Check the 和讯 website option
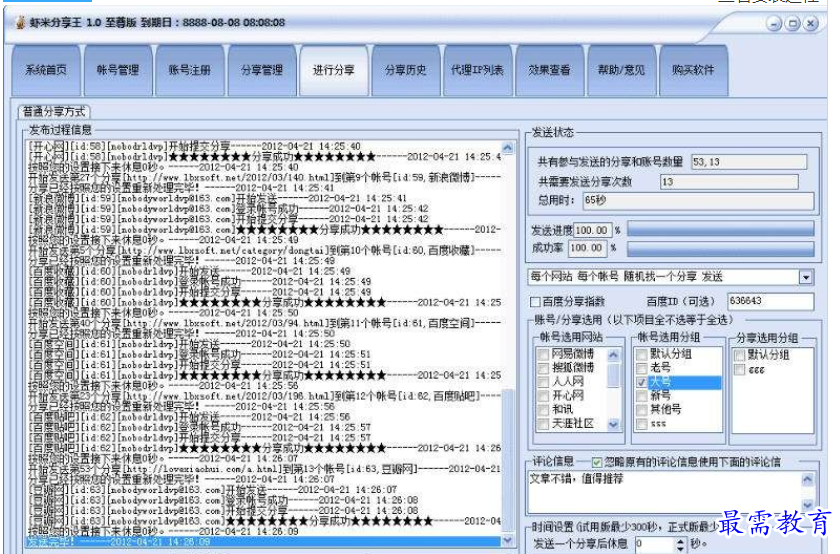This screenshot has height=554, width=840. (543, 410)
